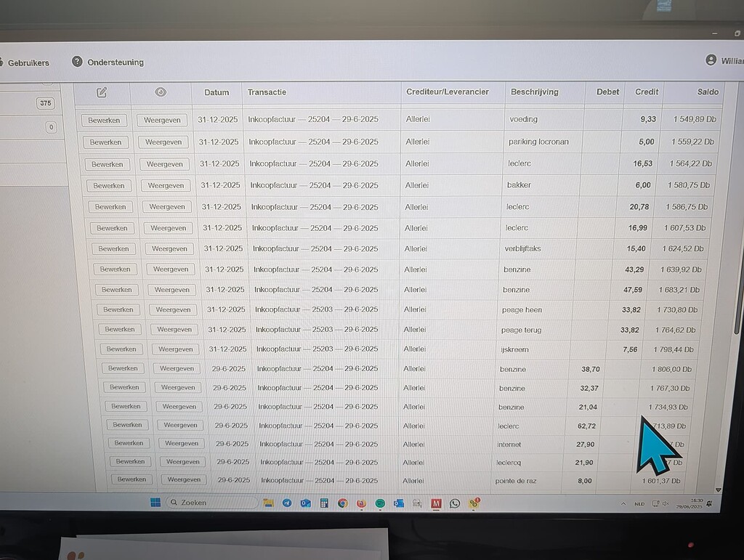Viewport: 744px width, 560px height.
Task: Launch Gmail from the taskbar
Action: point(436,502)
